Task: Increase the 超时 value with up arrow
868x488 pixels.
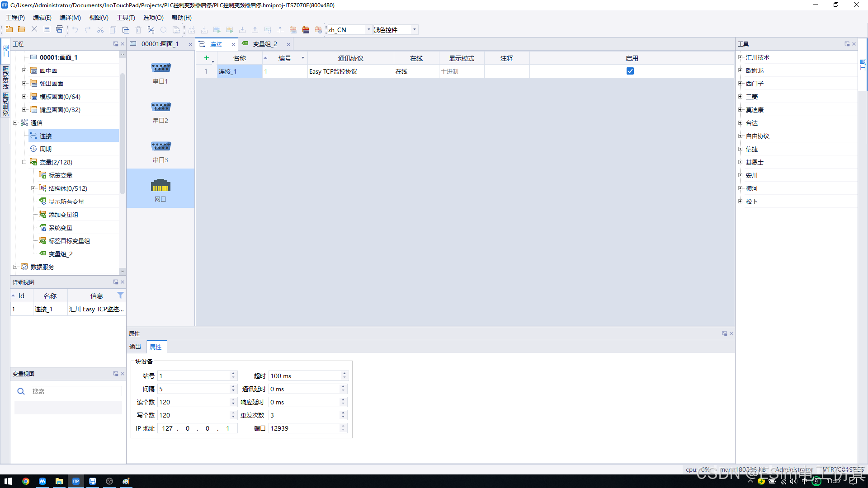Action: pyautogui.click(x=344, y=374)
